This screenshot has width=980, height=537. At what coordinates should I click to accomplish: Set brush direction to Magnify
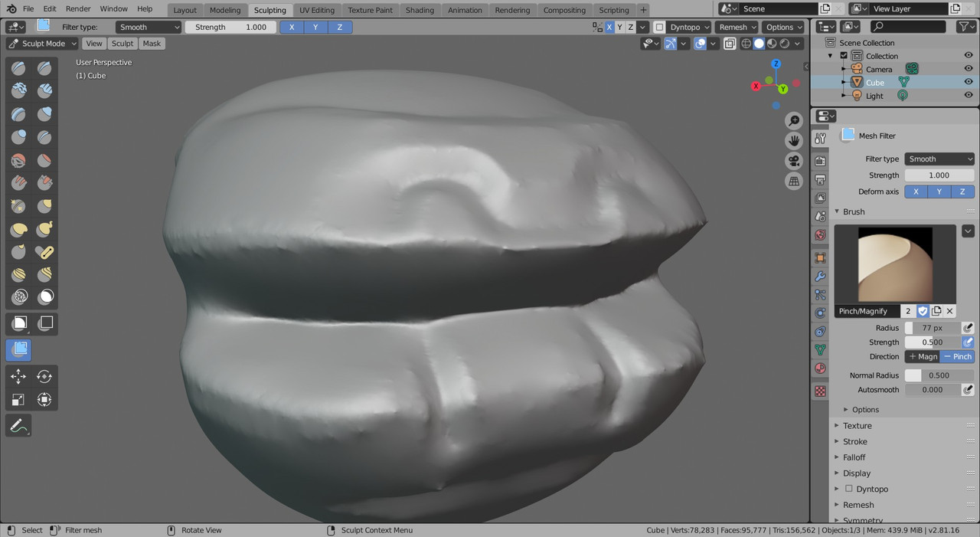click(x=923, y=356)
